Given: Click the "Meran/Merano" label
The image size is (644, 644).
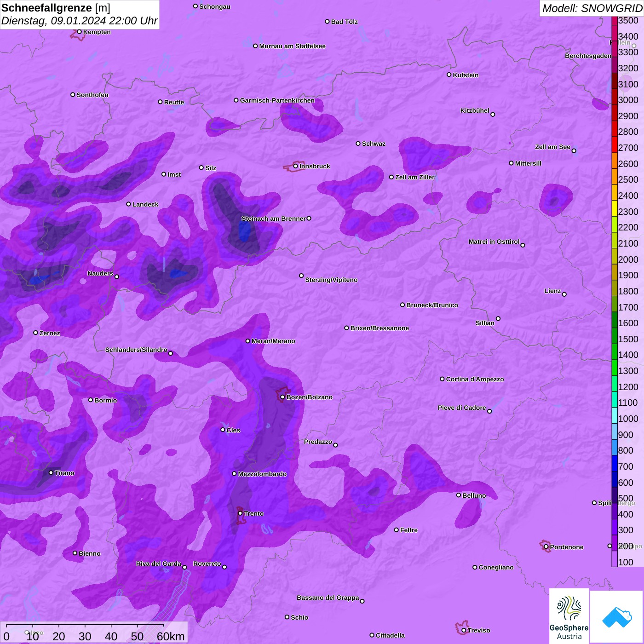Looking at the screenshot, I should (273, 341).
